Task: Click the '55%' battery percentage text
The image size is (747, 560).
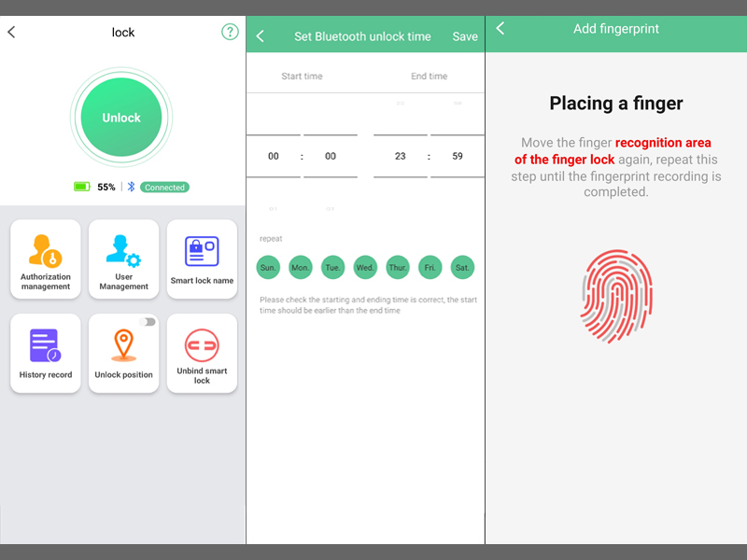Action: click(106, 188)
